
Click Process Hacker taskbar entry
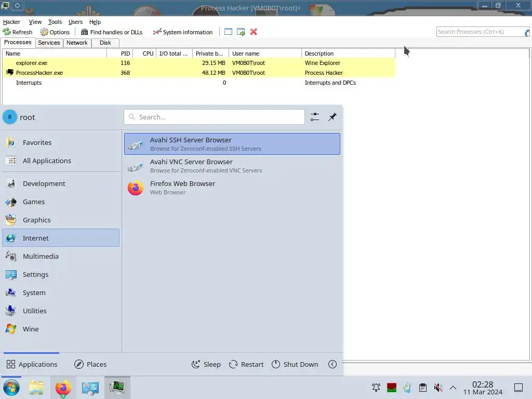pos(117,388)
